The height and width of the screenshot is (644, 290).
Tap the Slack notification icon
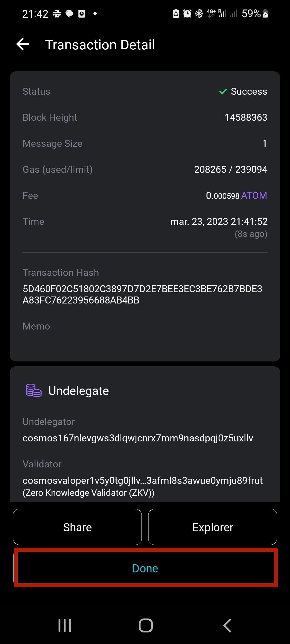click(57, 14)
